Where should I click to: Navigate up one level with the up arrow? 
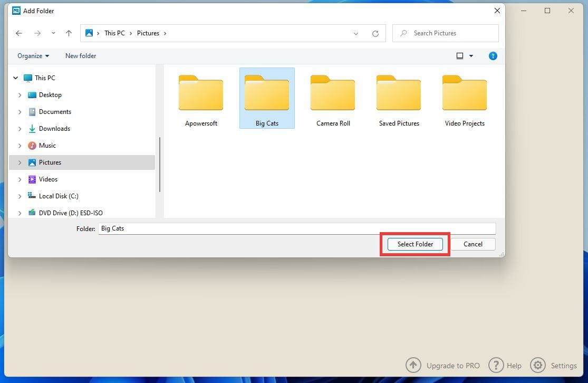[69, 33]
